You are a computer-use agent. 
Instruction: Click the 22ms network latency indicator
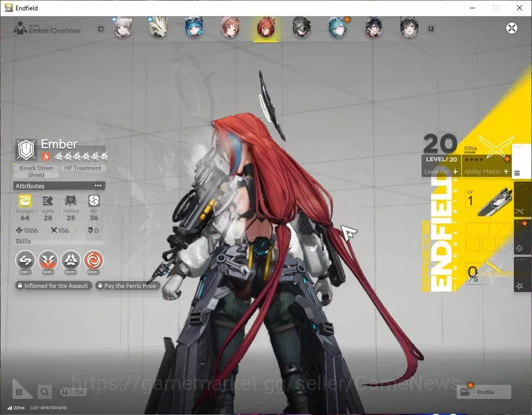[x=16, y=408]
